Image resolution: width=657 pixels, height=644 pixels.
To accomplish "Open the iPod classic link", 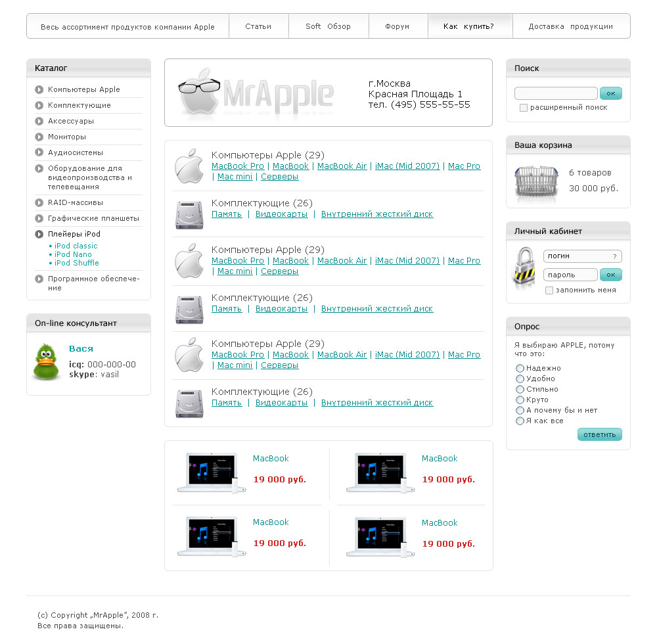I will pos(76,246).
